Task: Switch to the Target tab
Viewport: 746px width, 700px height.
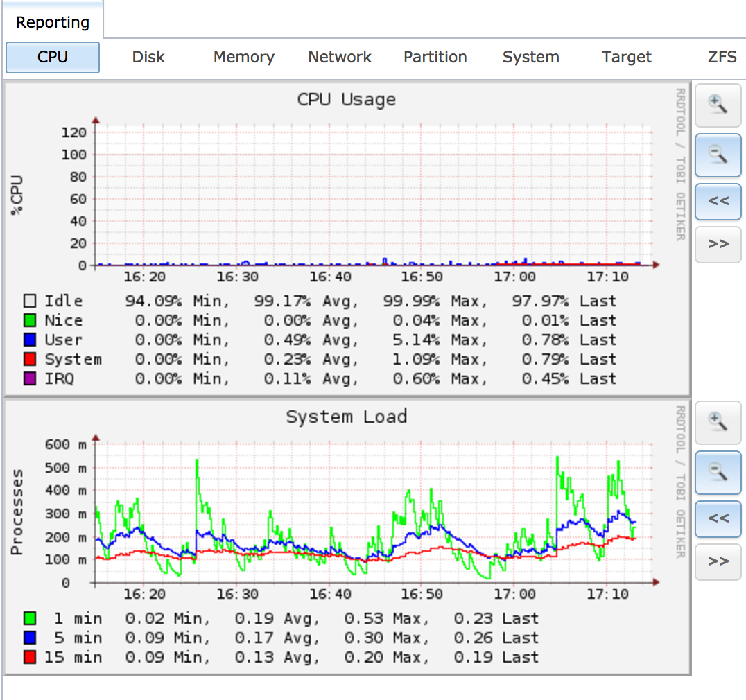Action: point(627,57)
